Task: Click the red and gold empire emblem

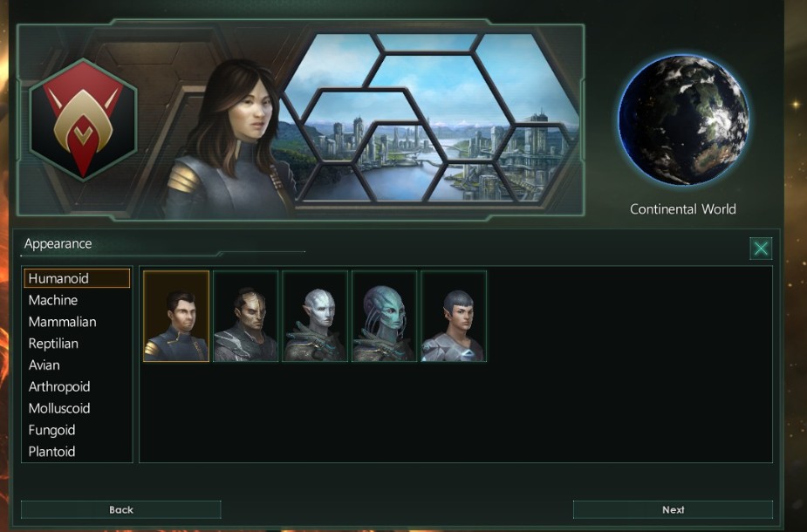Action: [84, 120]
